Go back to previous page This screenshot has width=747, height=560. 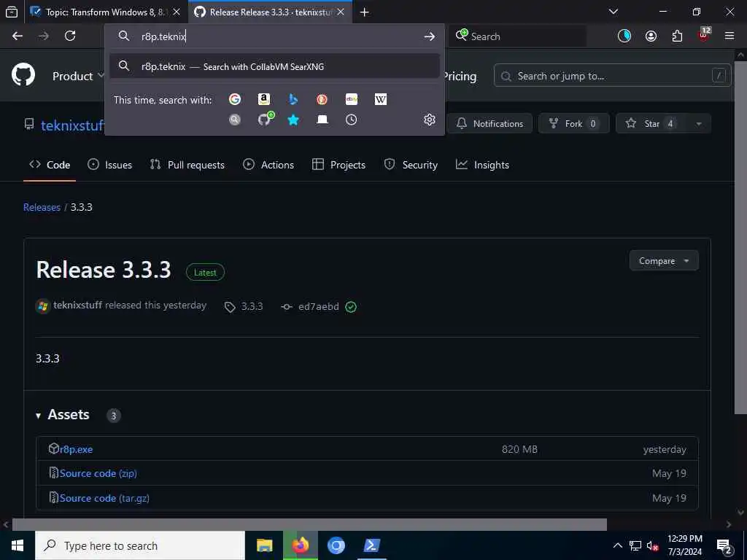pyautogui.click(x=18, y=36)
